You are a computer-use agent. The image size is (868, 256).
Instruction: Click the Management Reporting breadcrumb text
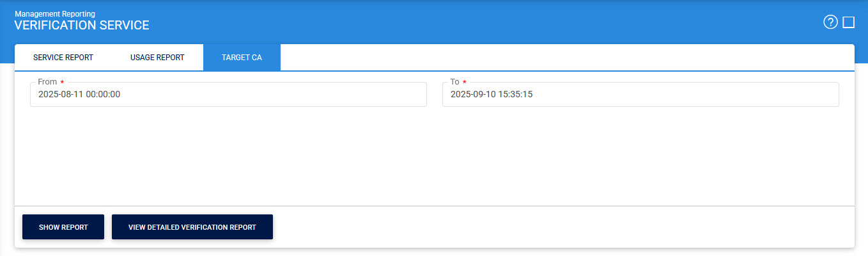[x=55, y=13]
